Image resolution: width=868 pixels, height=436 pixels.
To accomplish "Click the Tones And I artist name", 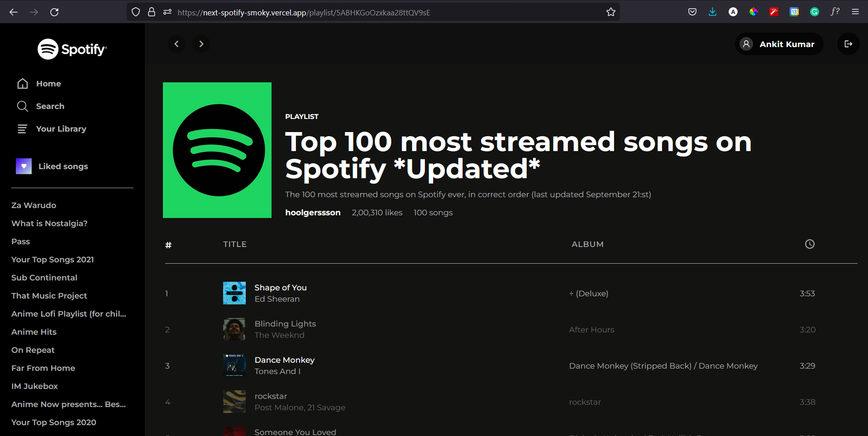I will click(277, 371).
